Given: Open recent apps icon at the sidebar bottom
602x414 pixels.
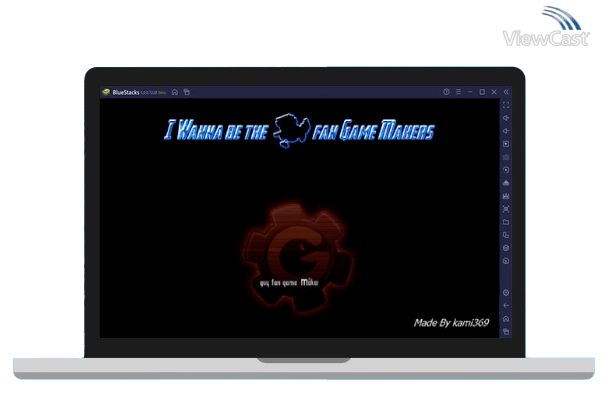Looking at the screenshot, I should (506, 331).
